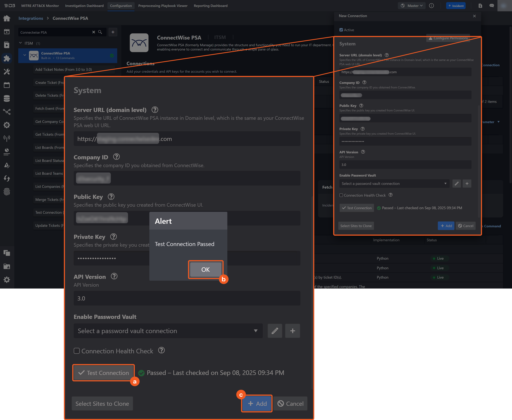Click the plus button beside integration search
Screen dimensions: 512x420
[x=113, y=32]
